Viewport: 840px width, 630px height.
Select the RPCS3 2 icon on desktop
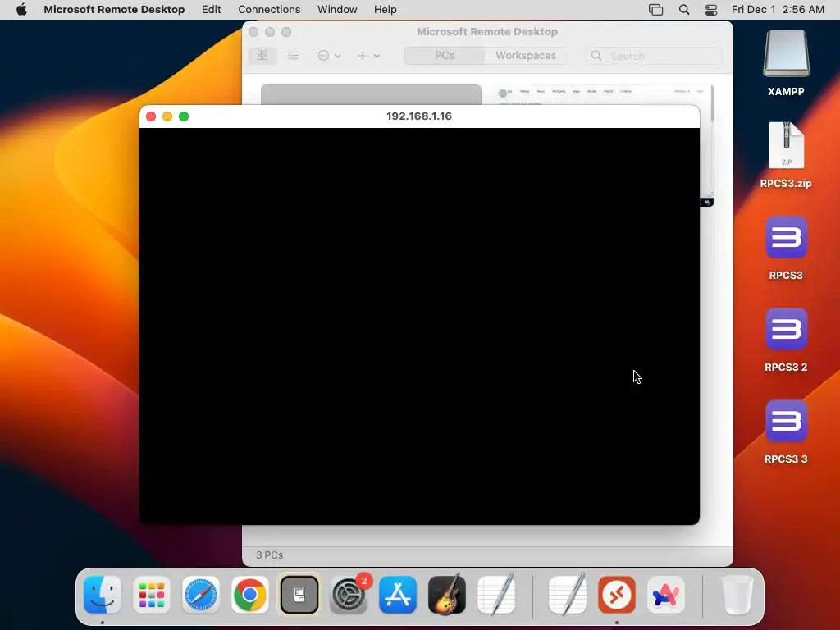click(x=786, y=340)
